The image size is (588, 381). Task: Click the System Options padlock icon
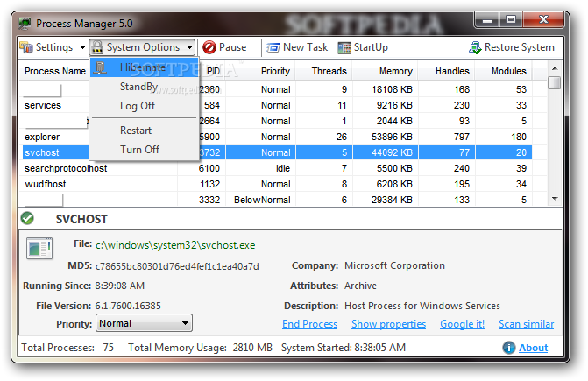click(97, 47)
